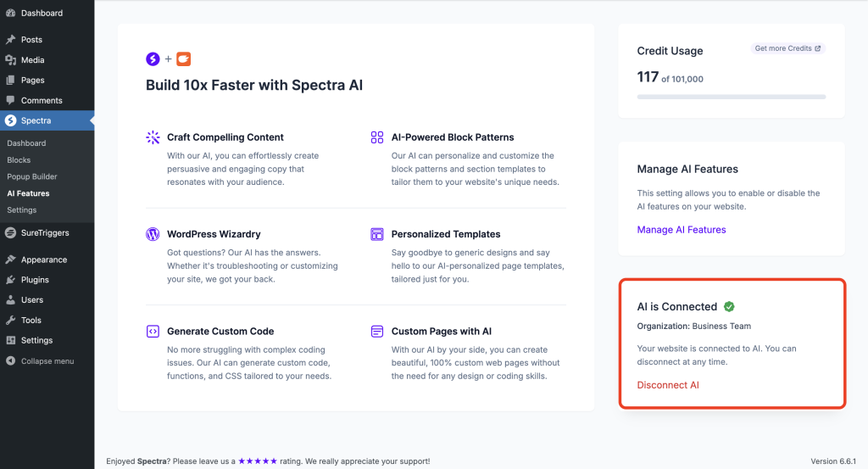This screenshot has width=868, height=469.
Task: Go to SureTriggers in the sidebar
Action: click(44, 232)
